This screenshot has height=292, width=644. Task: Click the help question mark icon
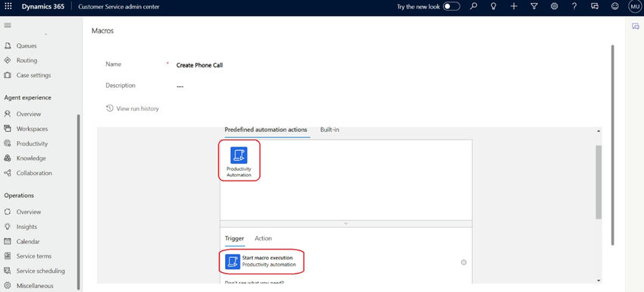tap(574, 7)
